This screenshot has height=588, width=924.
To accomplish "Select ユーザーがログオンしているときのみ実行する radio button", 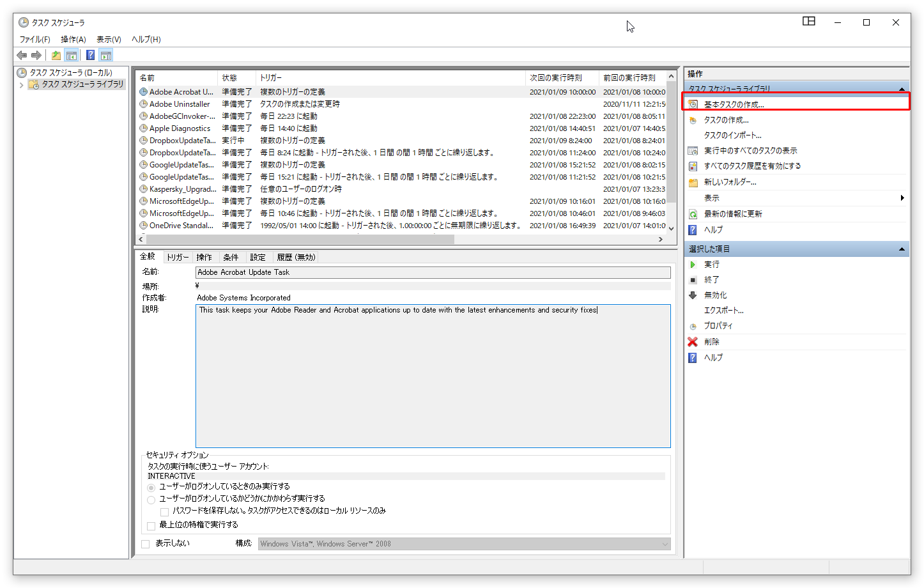I will pyautogui.click(x=151, y=487).
